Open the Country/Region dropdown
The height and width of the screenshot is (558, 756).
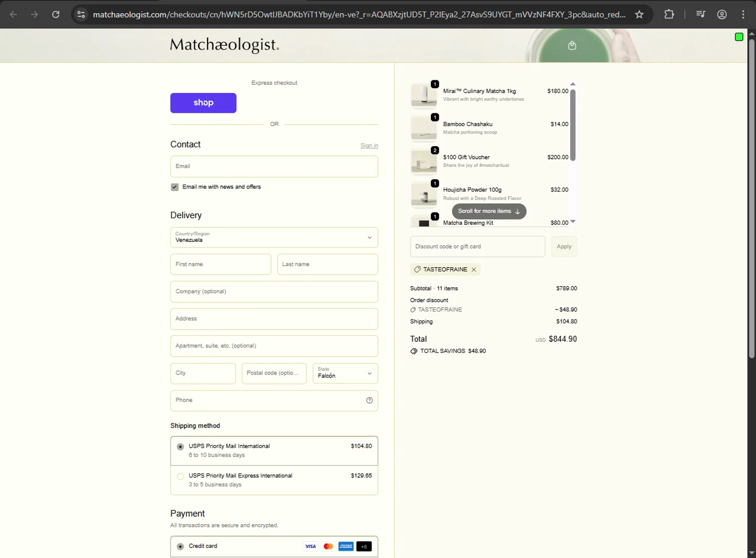[x=274, y=237]
